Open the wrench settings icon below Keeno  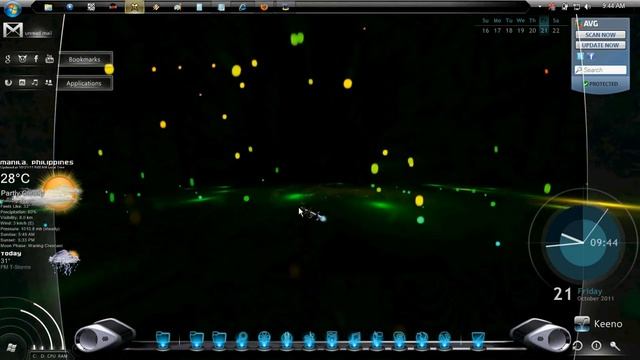[x=615, y=346]
